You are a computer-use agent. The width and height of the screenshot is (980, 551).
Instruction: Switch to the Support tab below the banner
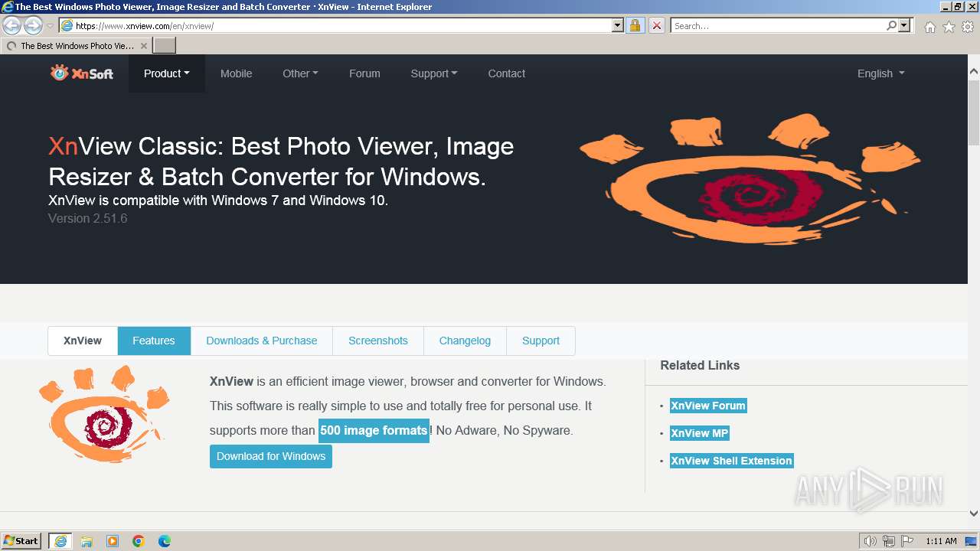(541, 341)
